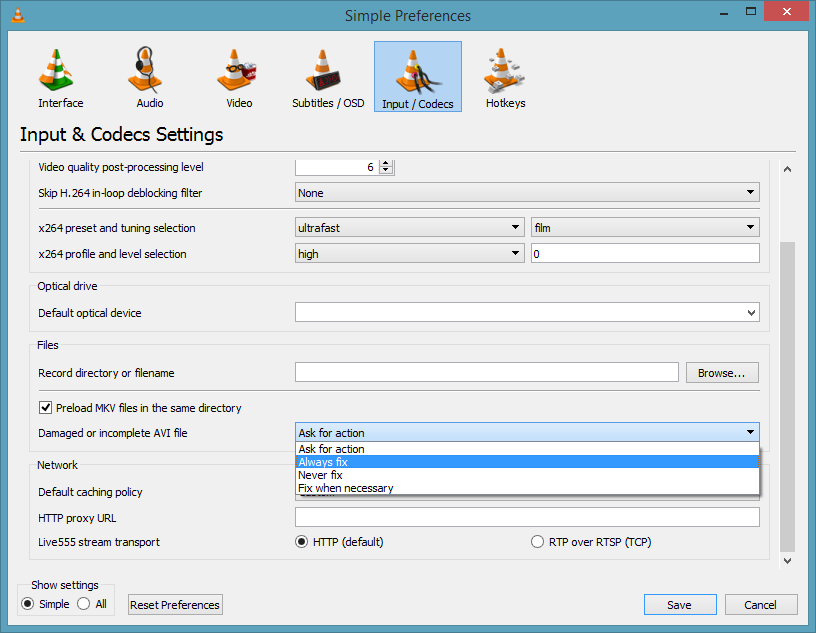Close the Simple Preferences window
The height and width of the screenshot is (633, 816).
[786, 11]
